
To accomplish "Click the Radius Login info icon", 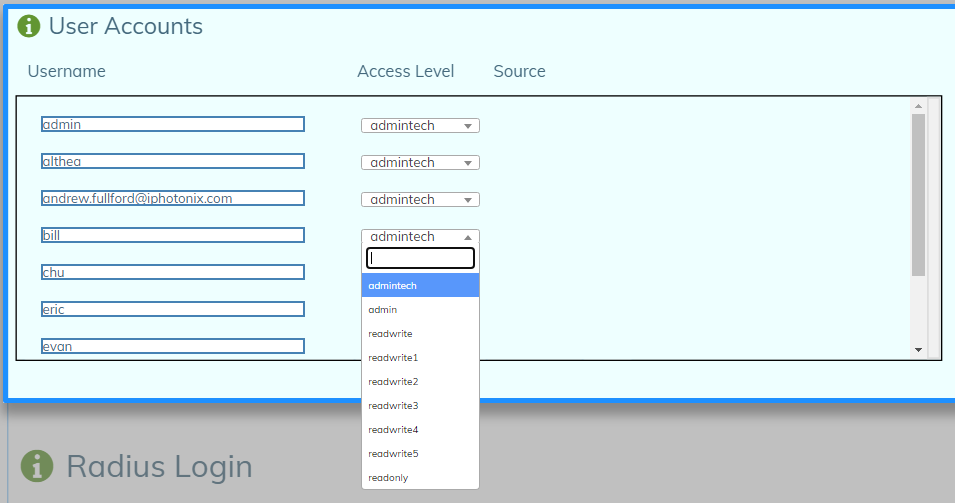I will point(37,465).
